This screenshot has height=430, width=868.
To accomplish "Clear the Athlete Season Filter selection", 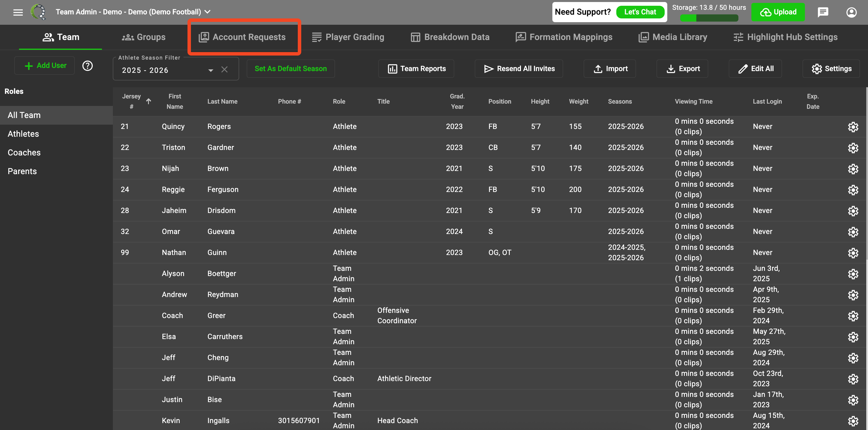I will (224, 70).
